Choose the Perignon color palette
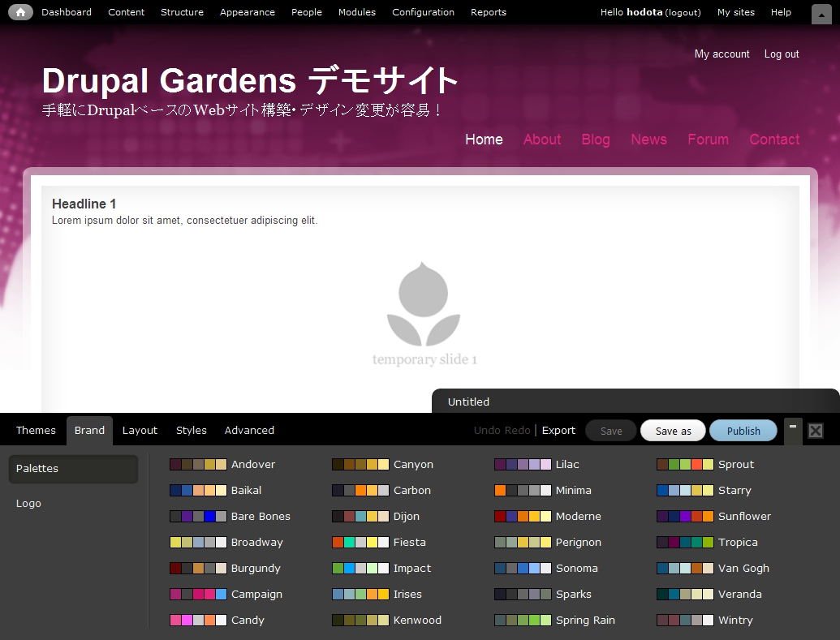The width and height of the screenshot is (840, 640). pos(548,542)
